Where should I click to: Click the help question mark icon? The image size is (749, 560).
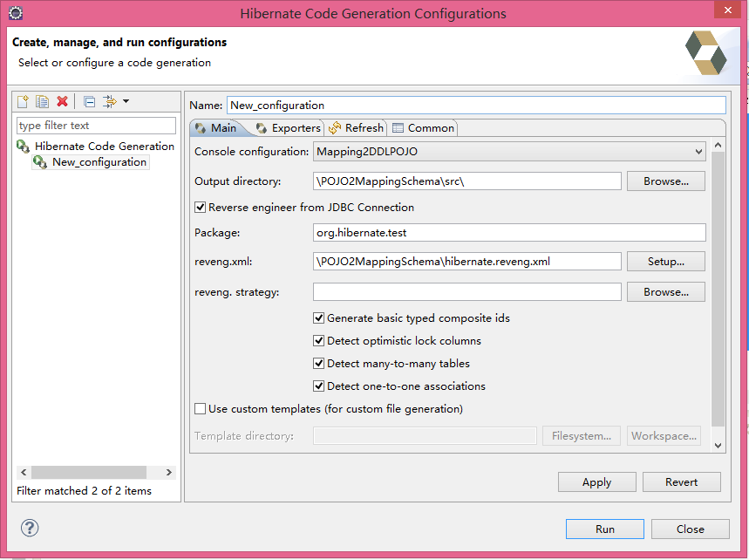[30, 528]
